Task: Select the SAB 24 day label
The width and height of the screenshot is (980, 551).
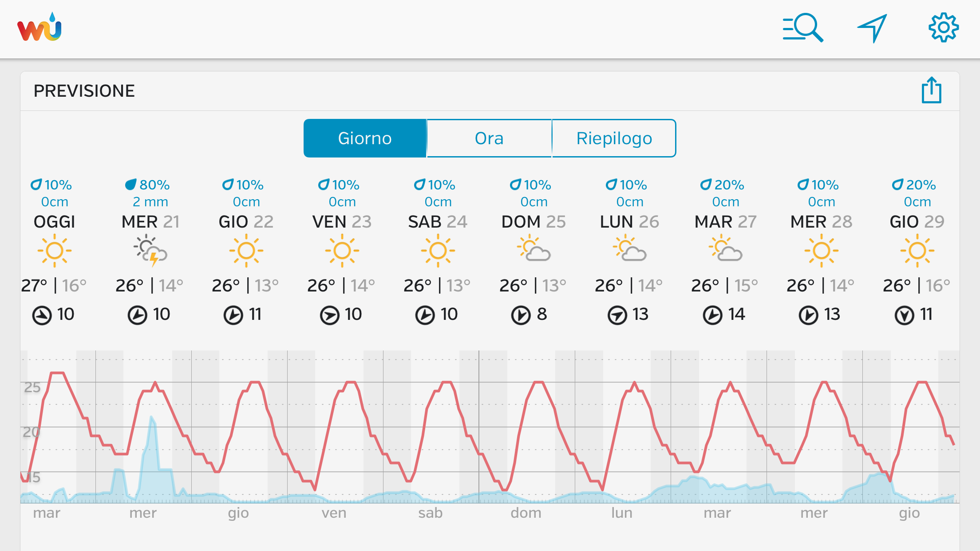Action: [x=438, y=222]
